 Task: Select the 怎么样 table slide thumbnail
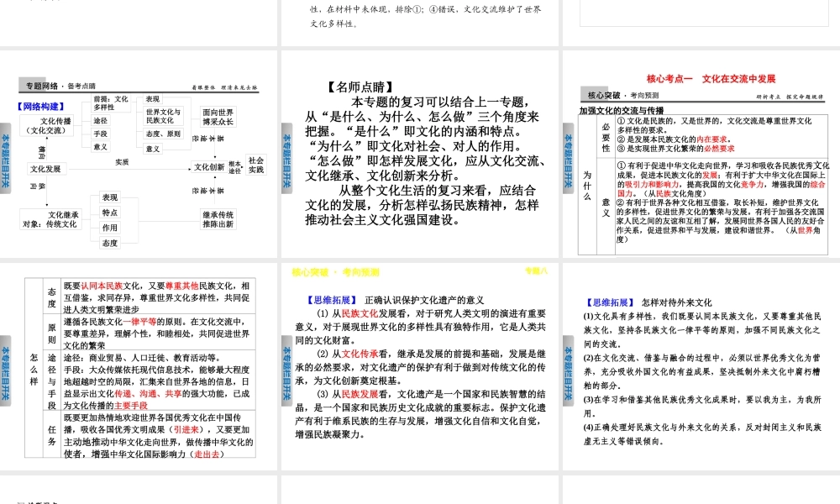click(139, 366)
